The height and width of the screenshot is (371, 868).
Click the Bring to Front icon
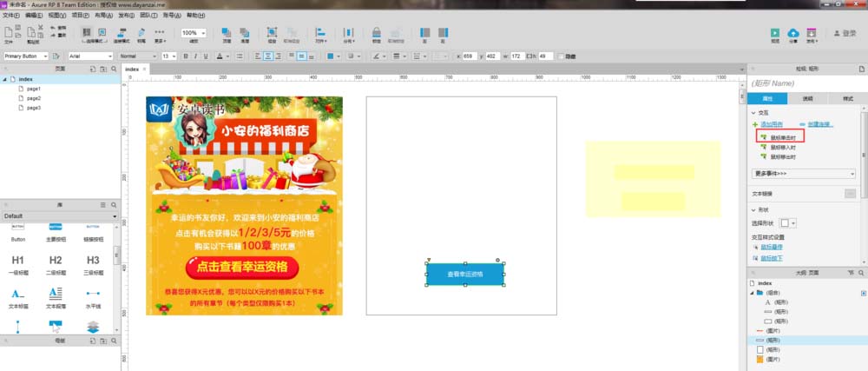[227, 32]
